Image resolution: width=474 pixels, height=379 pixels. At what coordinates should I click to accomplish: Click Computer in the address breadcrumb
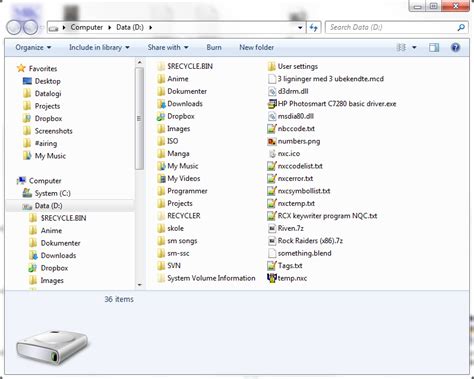pyautogui.click(x=87, y=27)
